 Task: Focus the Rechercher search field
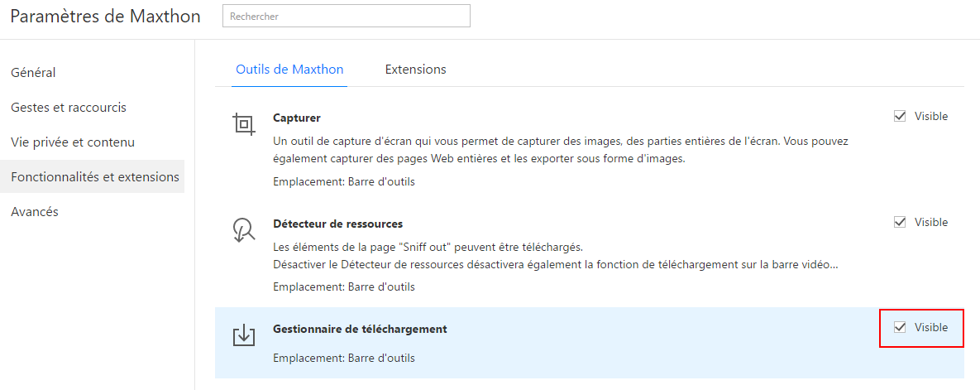pyautogui.click(x=347, y=17)
